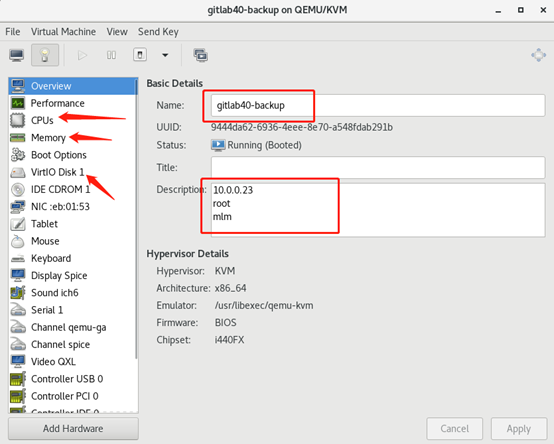Select Memory in hardware list
The height and width of the screenshot is (444, 554).
tap(72, 138)
